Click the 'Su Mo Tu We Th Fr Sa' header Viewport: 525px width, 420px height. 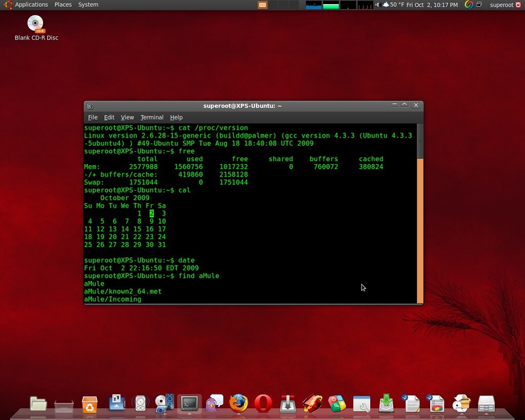(125, 206)
